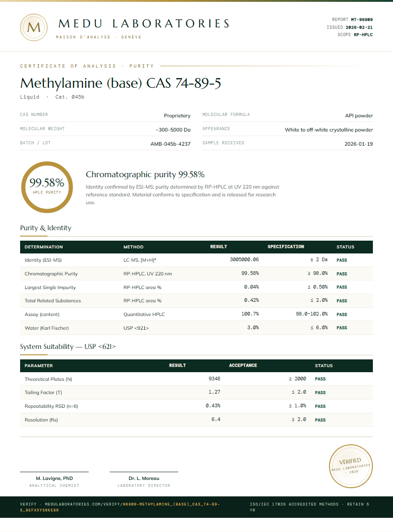The height and width of the screenshot is (532, 393).
Task: Select the issued date 2026-02-21
Action: coord(359,27)
